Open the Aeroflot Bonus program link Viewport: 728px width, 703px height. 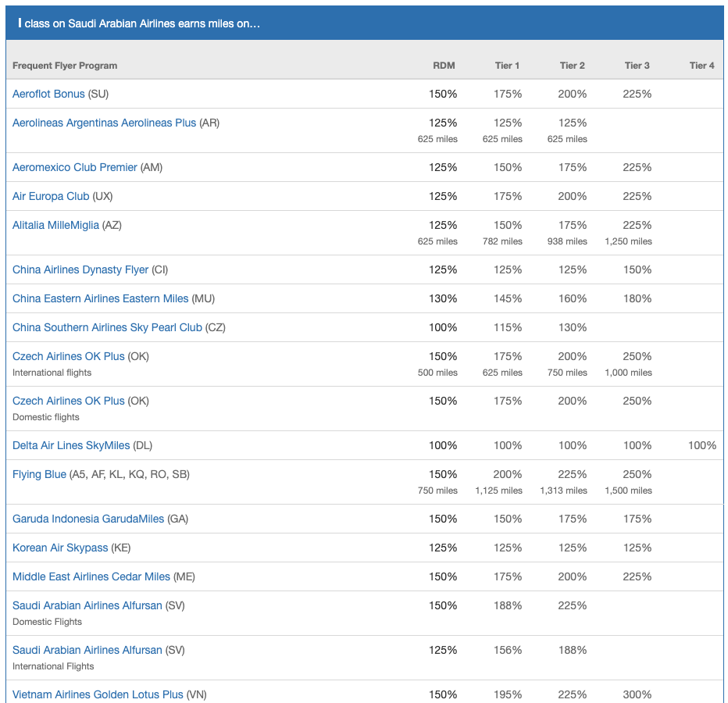48,94
